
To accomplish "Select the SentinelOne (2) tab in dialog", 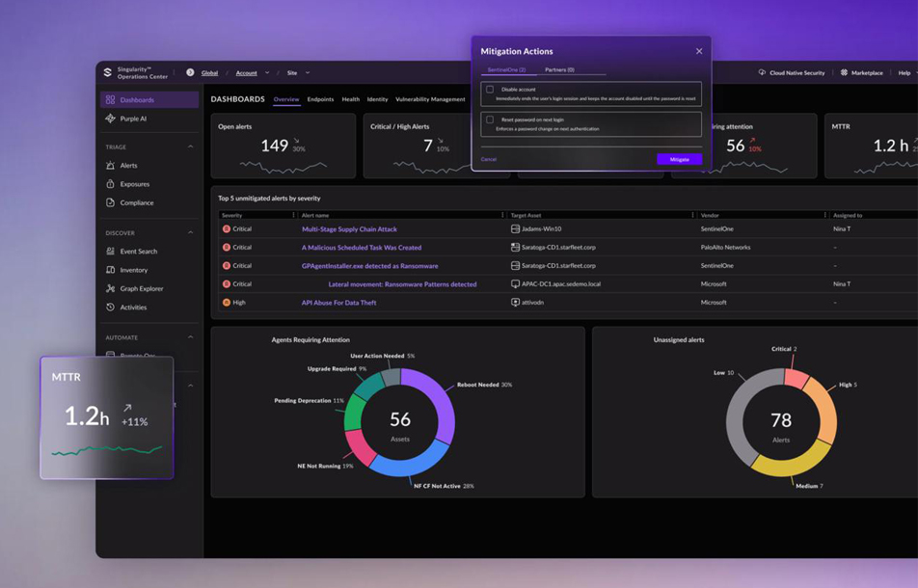I will pyautogui.click(x=507, y=70).
